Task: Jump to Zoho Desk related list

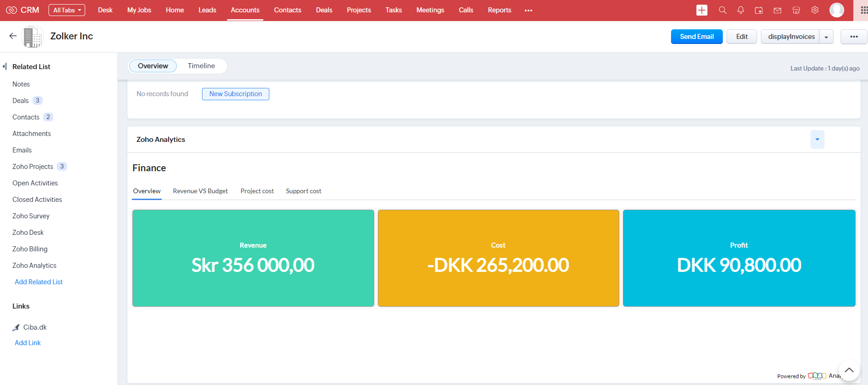Action: coord(28,233)
